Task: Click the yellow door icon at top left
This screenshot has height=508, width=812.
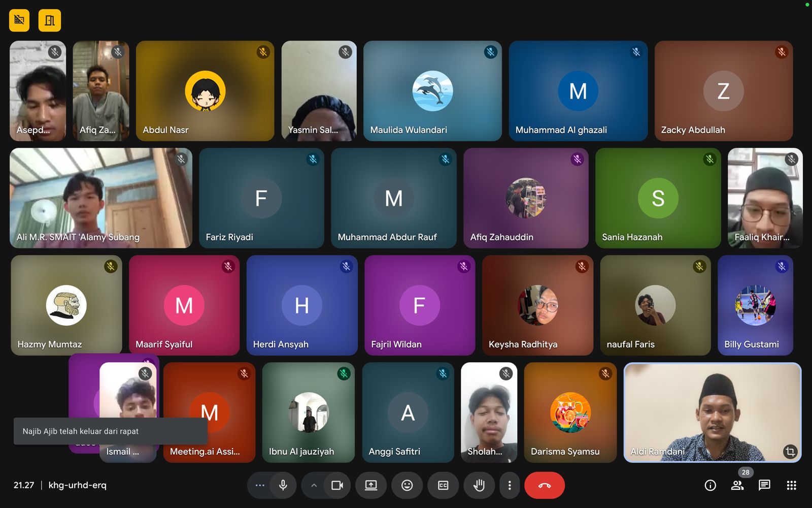Action: point(50,20)
